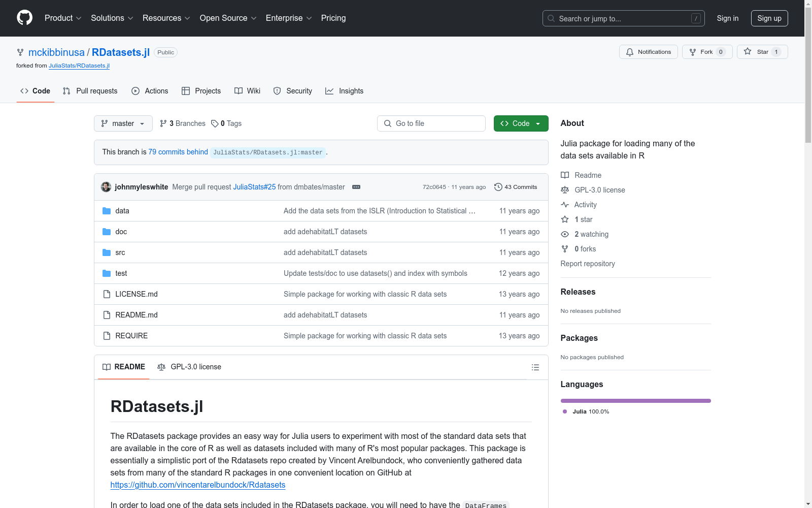Screen dimensions: 812x508
Task: Click the license scale icon in About
Action: click(565, 190)
